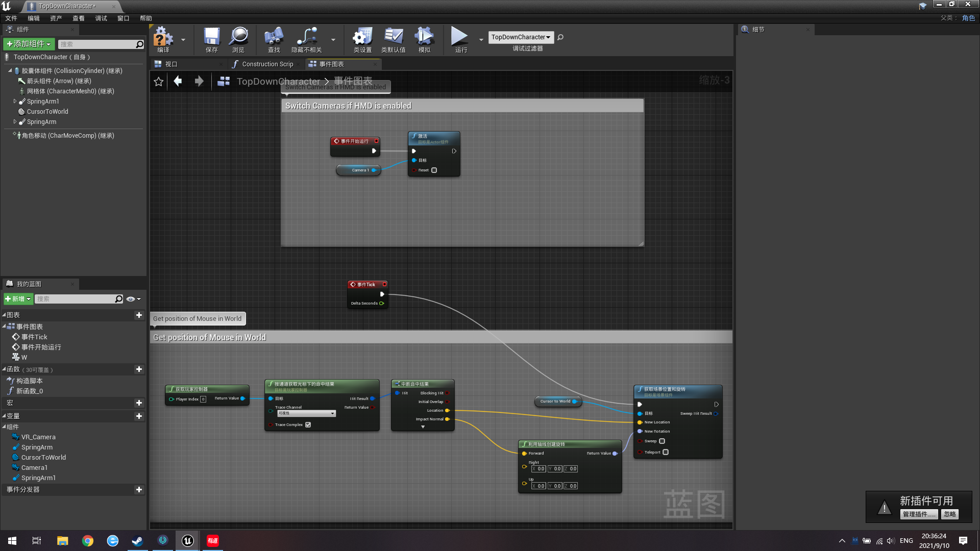Navigate back with the graph left arrow
The height and width of the screenshot is (551, 980).
point(178,81)
